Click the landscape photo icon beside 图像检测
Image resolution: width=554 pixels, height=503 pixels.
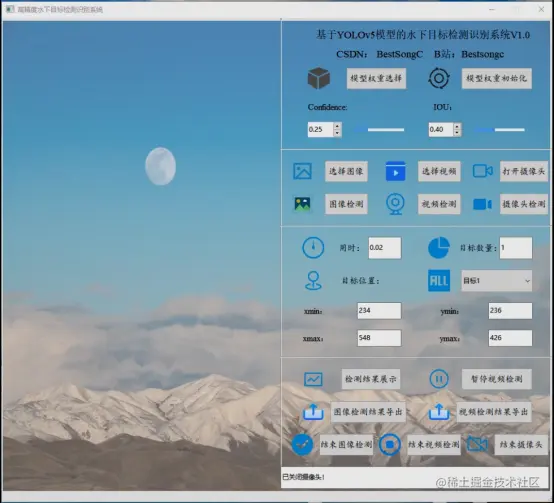(x=302, y=204)
